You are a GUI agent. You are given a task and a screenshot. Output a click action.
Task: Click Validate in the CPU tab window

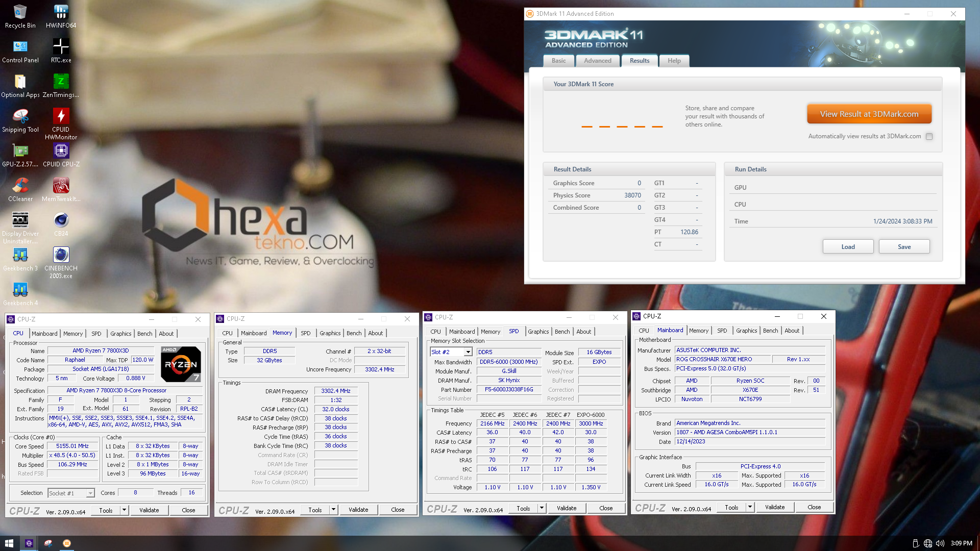coord(149,510)
